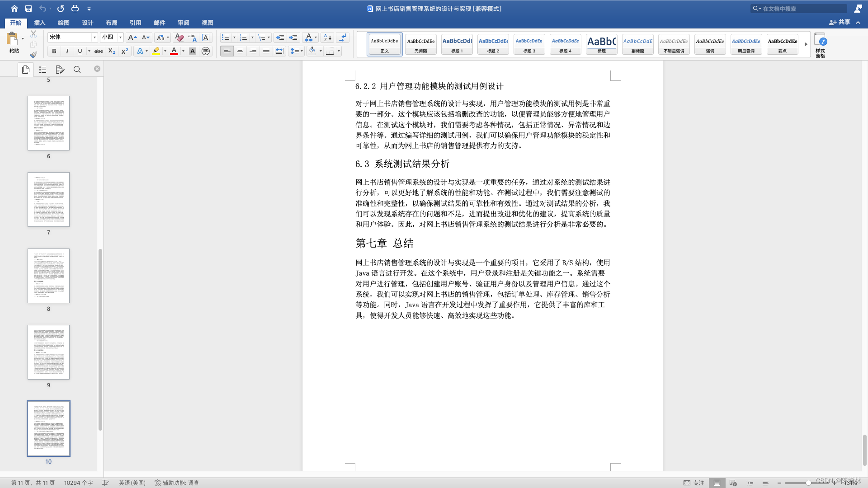Open the thumbnail pane icon in sidebar

(26, 69)
